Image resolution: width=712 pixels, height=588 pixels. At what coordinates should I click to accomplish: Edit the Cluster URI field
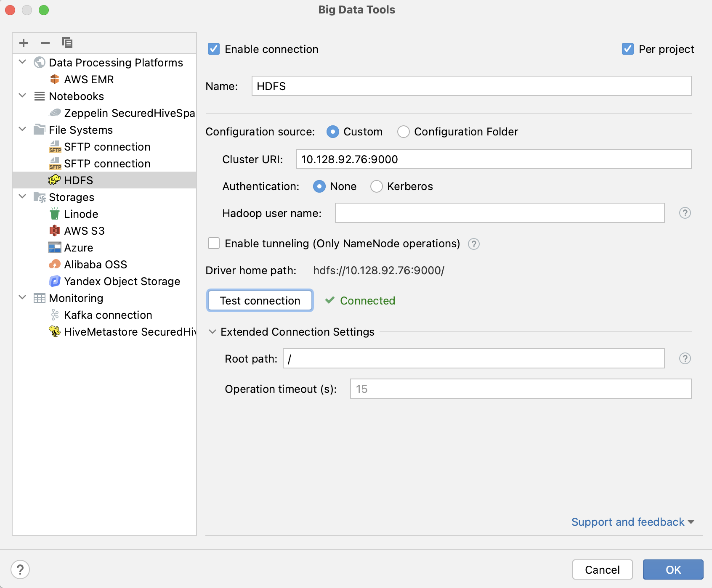(x=493, y=159)
